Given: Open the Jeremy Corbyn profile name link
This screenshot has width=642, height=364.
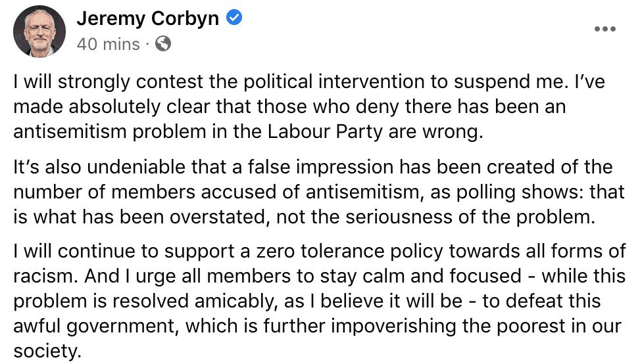Looking at the screenshot, I should 148,18.
